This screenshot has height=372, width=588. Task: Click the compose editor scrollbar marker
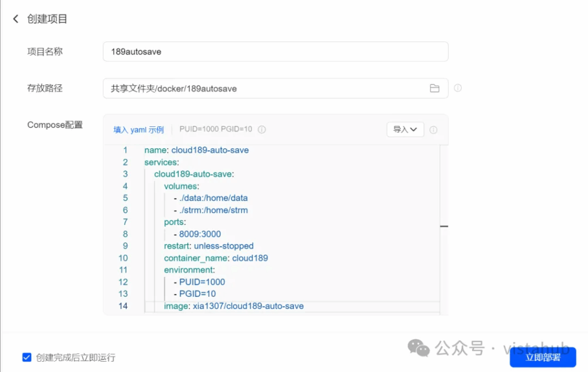pyautogui.click(x=444, y=226)
